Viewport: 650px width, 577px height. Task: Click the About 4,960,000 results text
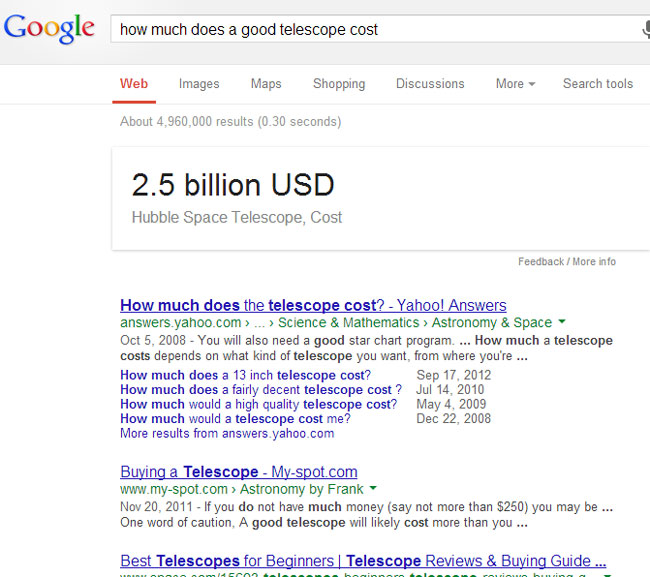coord(230,121)
